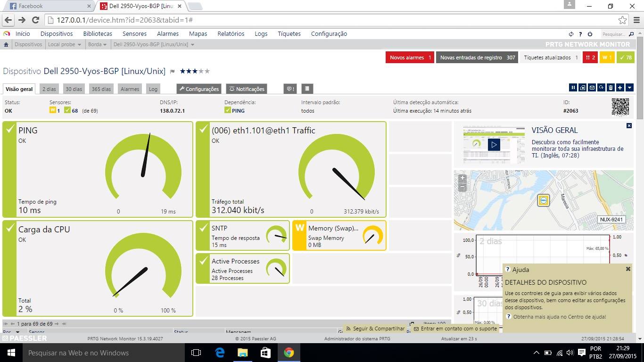Click the Configurações button
Screen dimensions: 644x362
(199, 89)
